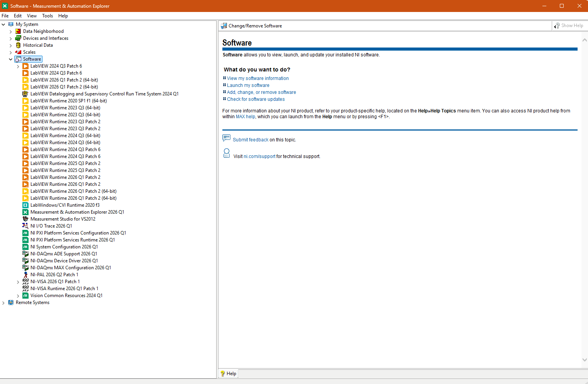This screenshot has height=384, width=588.
Task: Open Check for software updates link
Action: [256, 99]
